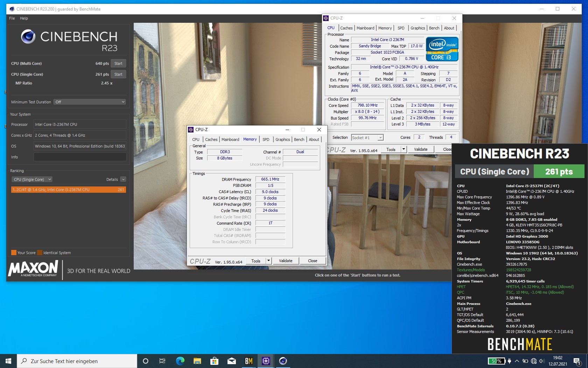Open Windows Start menu
The image size is (588, 368).
[8, 361]
